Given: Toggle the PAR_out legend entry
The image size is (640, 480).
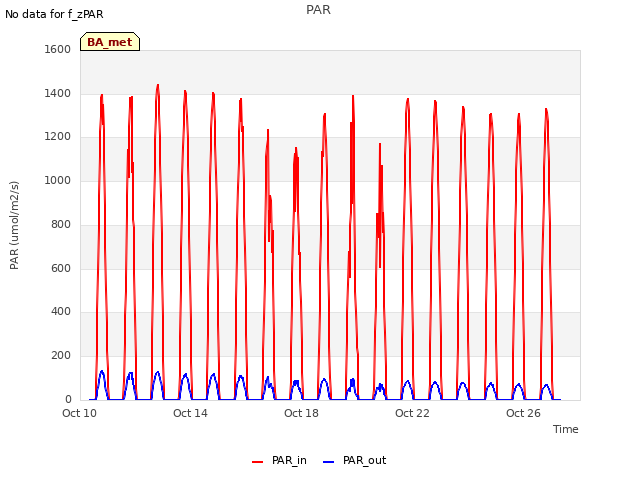Looking at the screenshot, I should [354, 460].
